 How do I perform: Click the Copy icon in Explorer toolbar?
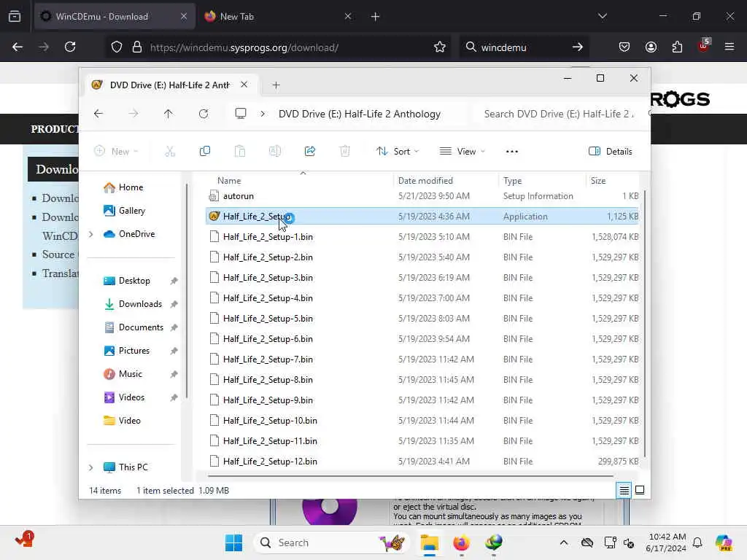(x=205, y=152)
